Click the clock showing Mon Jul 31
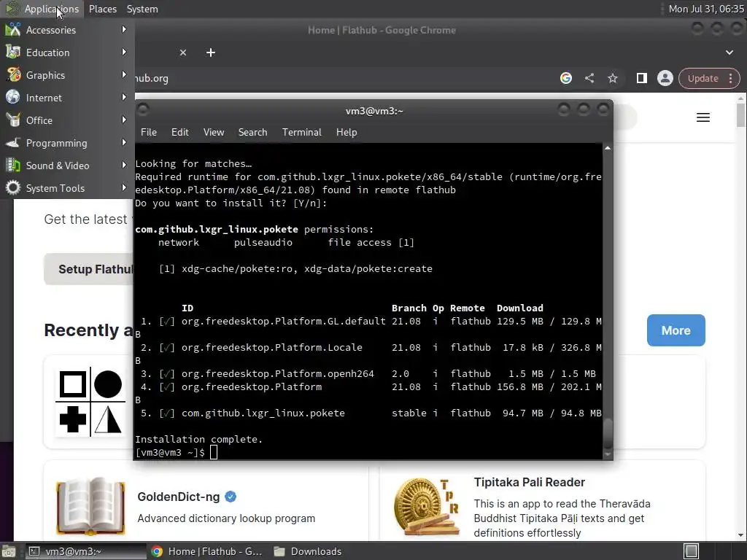 tap(706, 9)
